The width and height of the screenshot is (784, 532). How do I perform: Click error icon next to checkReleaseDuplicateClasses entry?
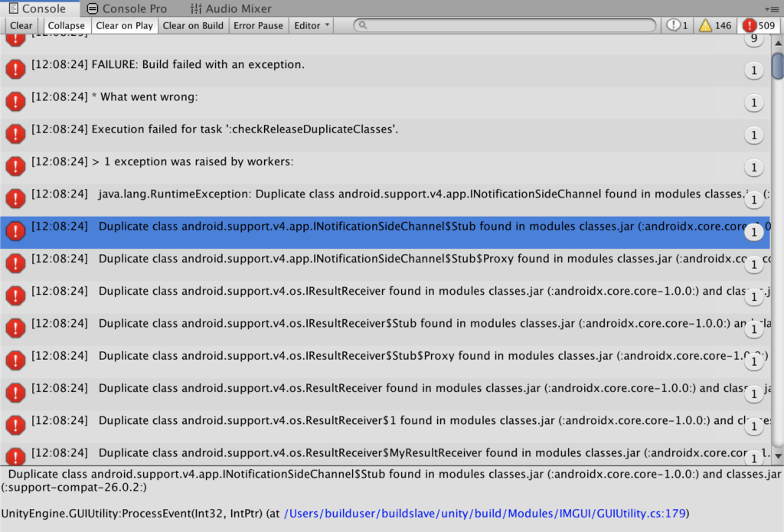[x=15, y=133]
